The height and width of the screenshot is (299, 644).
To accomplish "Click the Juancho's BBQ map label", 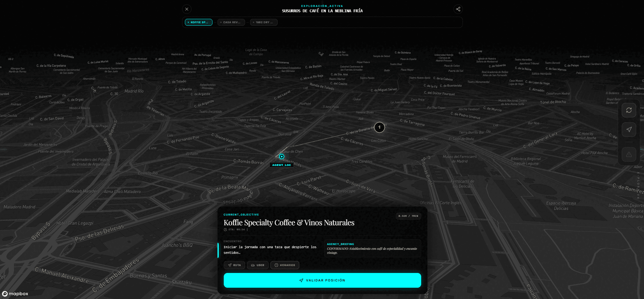I will click(x=177, y=245).
